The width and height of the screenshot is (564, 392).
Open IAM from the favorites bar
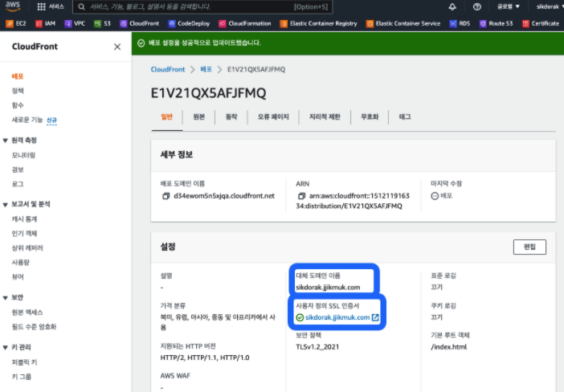click(x=45, y=24)
